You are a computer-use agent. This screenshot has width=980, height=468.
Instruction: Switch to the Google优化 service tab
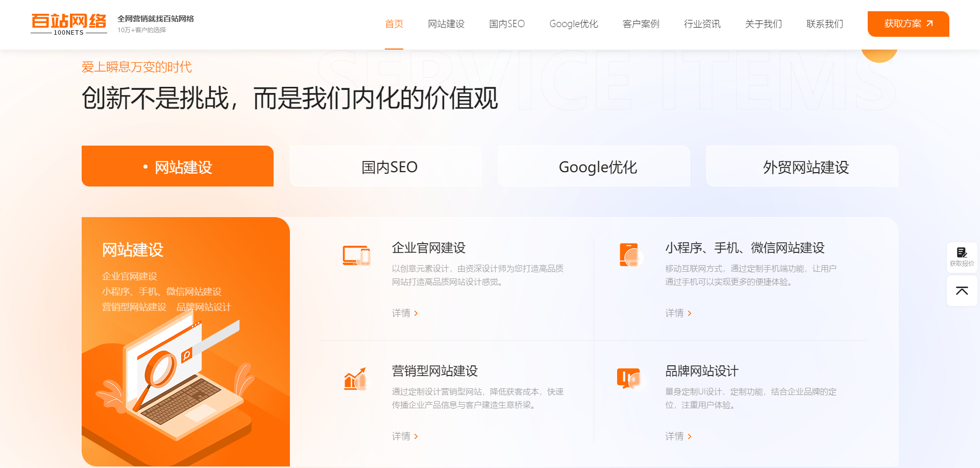598,167
